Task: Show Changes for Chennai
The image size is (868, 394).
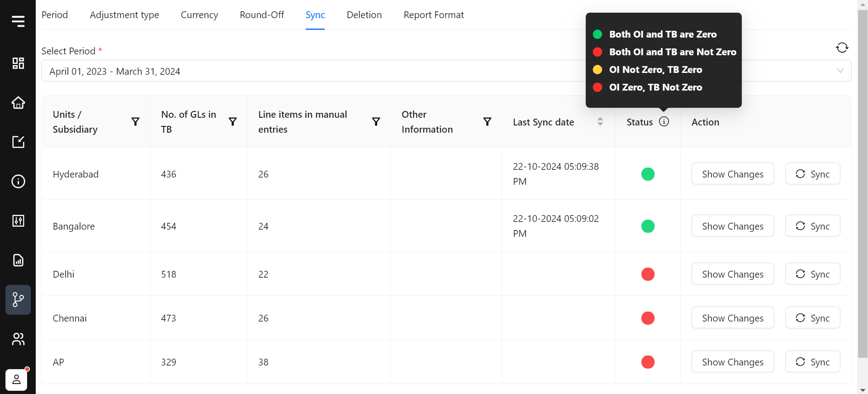Action: 732,318
